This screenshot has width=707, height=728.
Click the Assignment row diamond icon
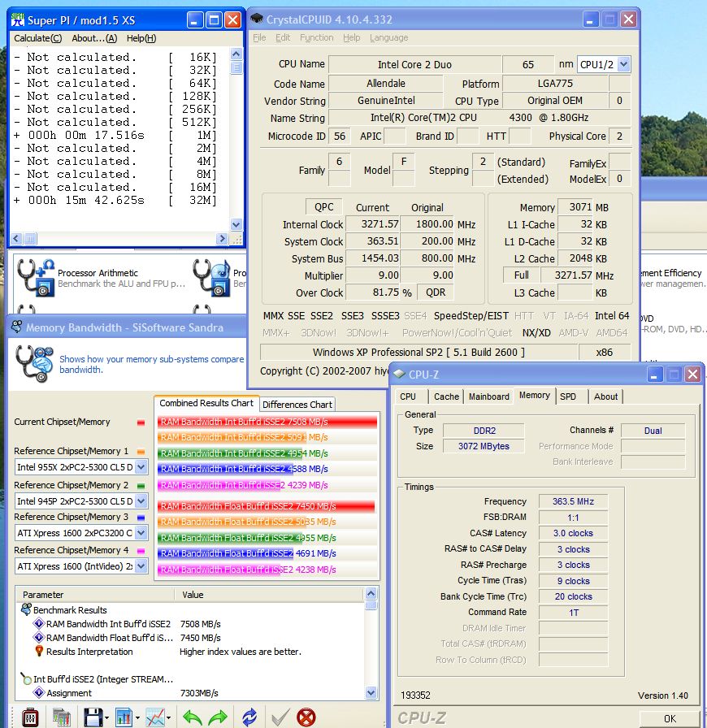coord(39,693)
